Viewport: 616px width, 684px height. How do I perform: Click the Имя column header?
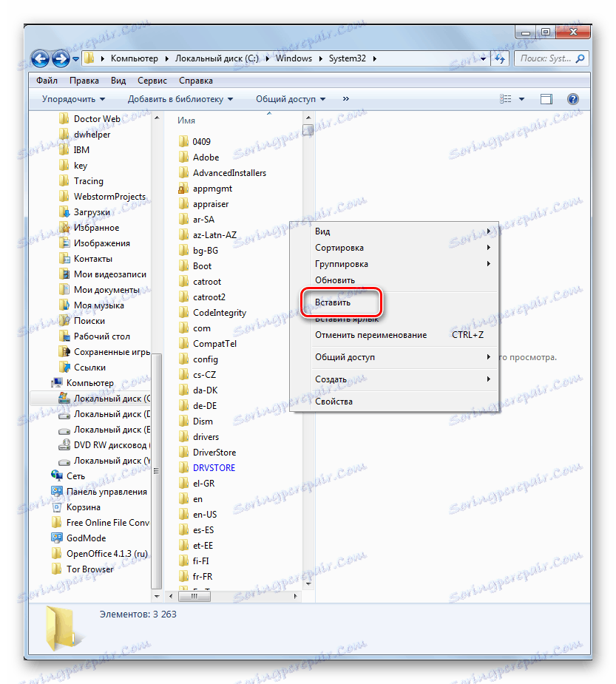tap(186, 121)
